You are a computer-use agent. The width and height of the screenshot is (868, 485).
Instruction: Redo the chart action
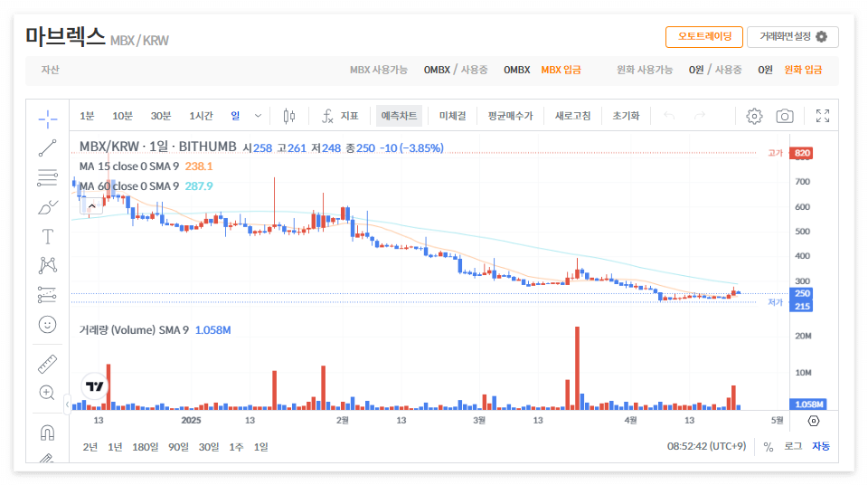(700, 116)
